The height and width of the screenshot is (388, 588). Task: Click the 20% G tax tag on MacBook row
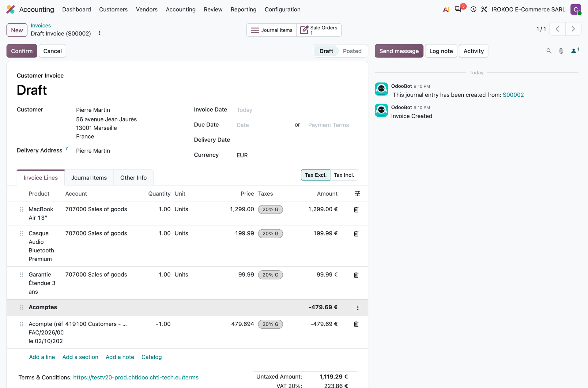270,209
